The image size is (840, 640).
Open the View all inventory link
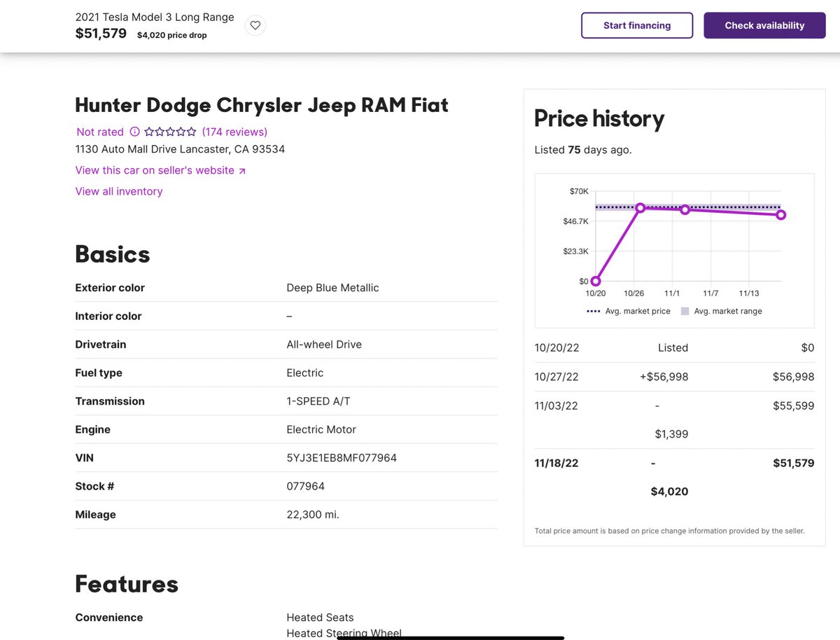click(x=119, y=191)
